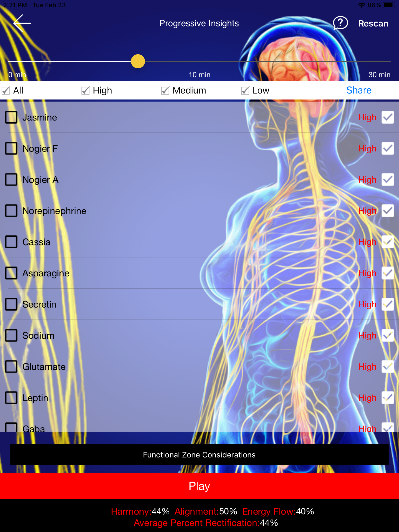Check the Norepinephrine left checkbox

coord(11,211)
